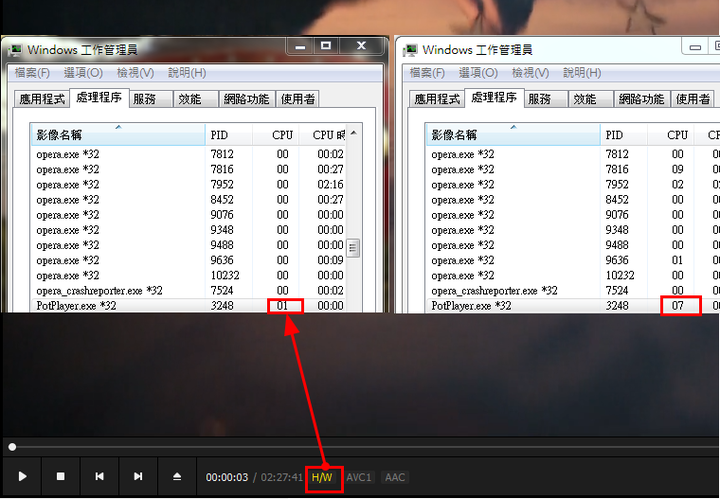Select 處理程序 tab in left Task Manager
Image resolution: width=720 pixels, height=499 pixels.
point(99,98)
